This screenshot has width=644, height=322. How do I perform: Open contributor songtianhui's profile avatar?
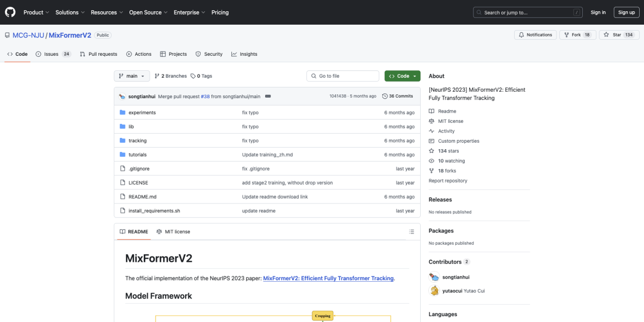434,277
